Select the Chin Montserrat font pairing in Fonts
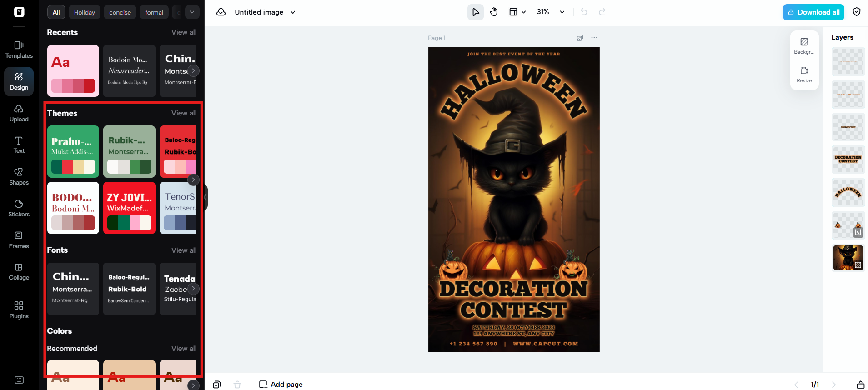The height and width of the screenshot is (390, 868). click(x=73, y=289)
